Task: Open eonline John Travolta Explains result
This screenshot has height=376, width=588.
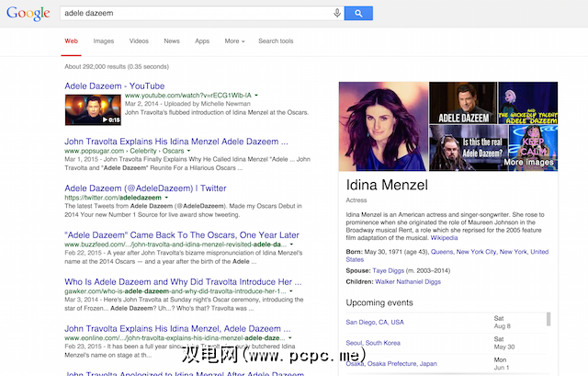Action: point(177,329)
